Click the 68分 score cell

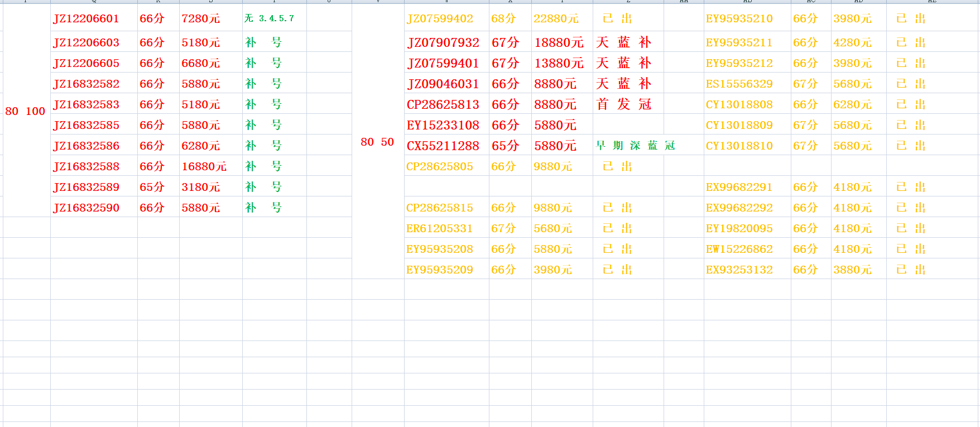coord(504,18)
